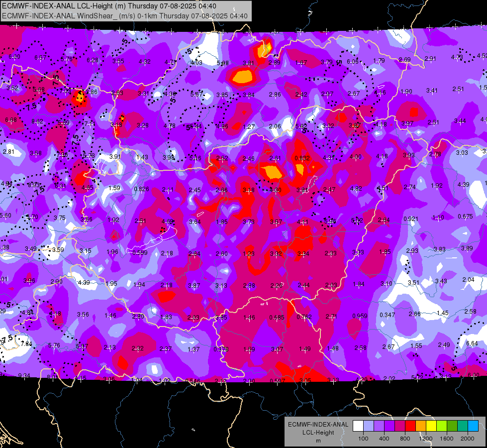Click the wind shear value 1.27

249,126
